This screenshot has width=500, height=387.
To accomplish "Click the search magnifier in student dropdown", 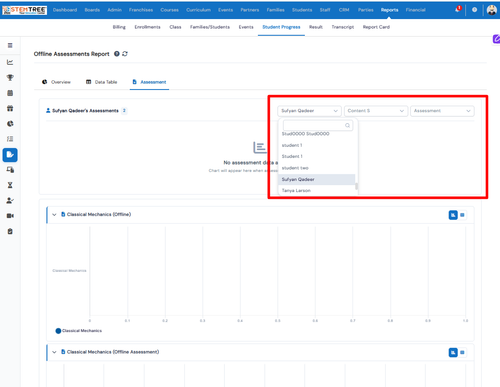I will tap(347, 125).
